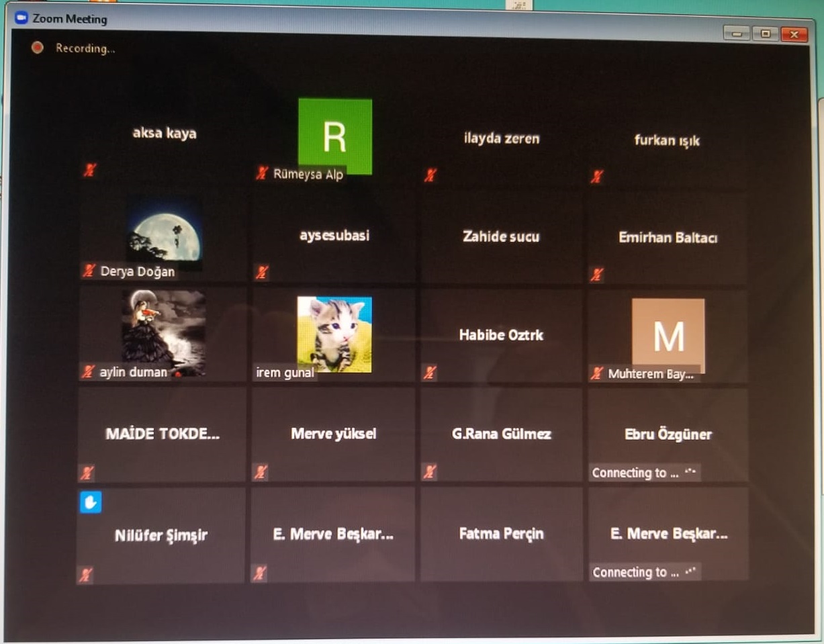Screen dimensions: 824x644
Task: Click muted mic icon on Merve yüksel tile
Action: point(261,472)
